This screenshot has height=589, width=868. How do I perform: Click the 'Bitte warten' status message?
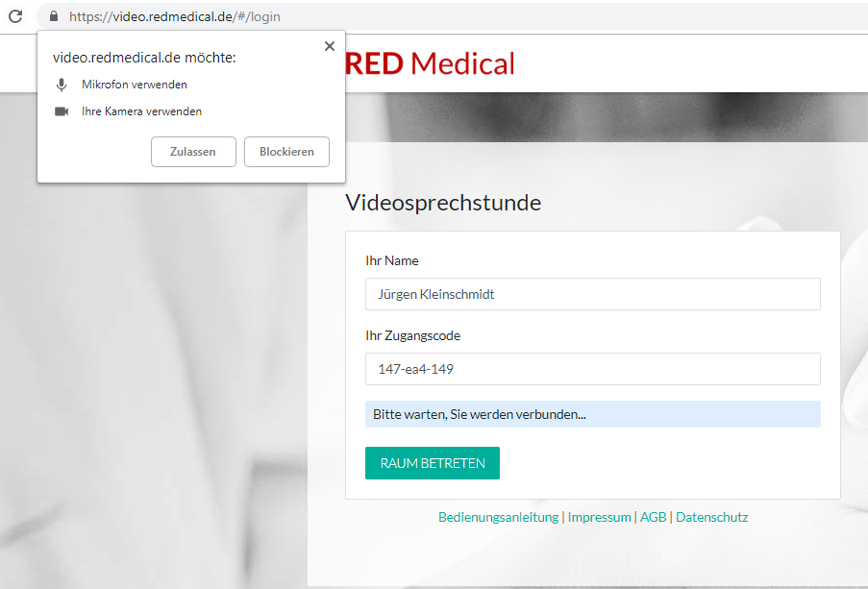coord(480,414)
